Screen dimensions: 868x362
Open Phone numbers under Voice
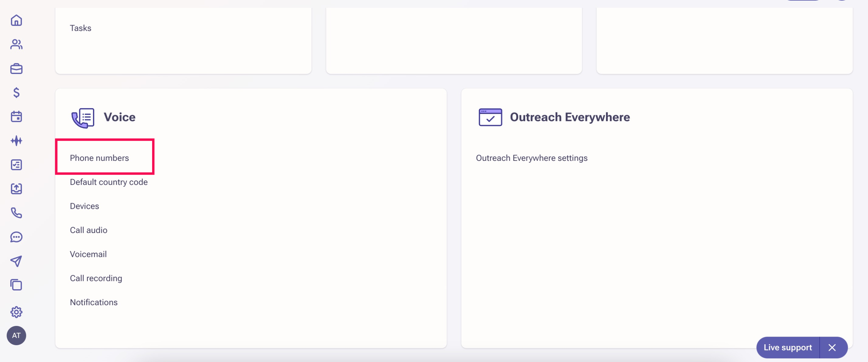99,158
